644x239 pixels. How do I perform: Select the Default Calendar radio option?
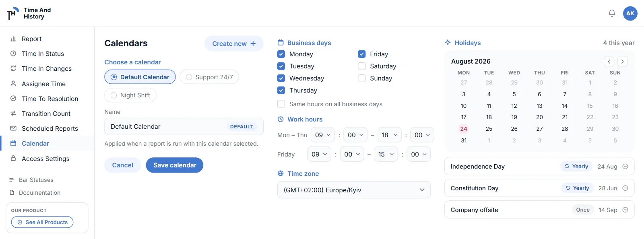pyautogui.click(x=140, y=77)
